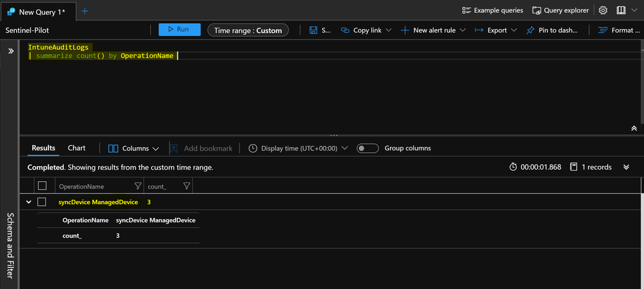Check the syncDevice ManagedDevice row checkbox
This screenshot has width=644, height=289.
[x=41, y=202]
